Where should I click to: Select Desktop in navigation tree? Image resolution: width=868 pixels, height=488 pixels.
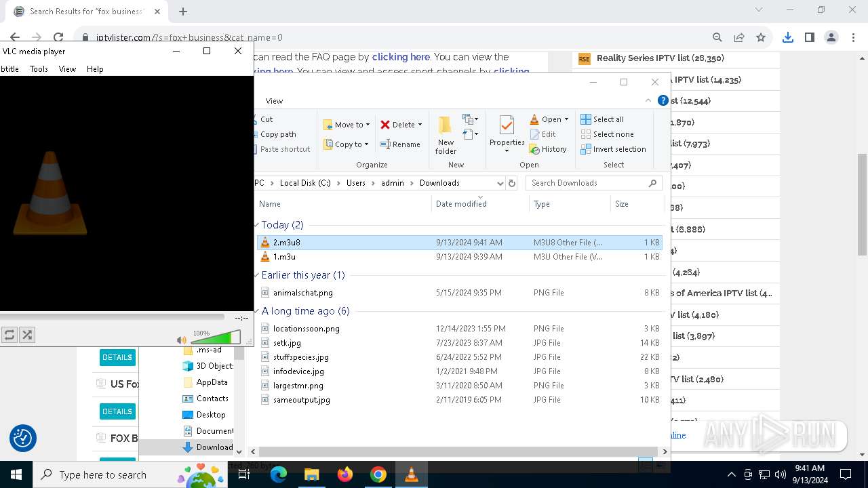point(204,415)
